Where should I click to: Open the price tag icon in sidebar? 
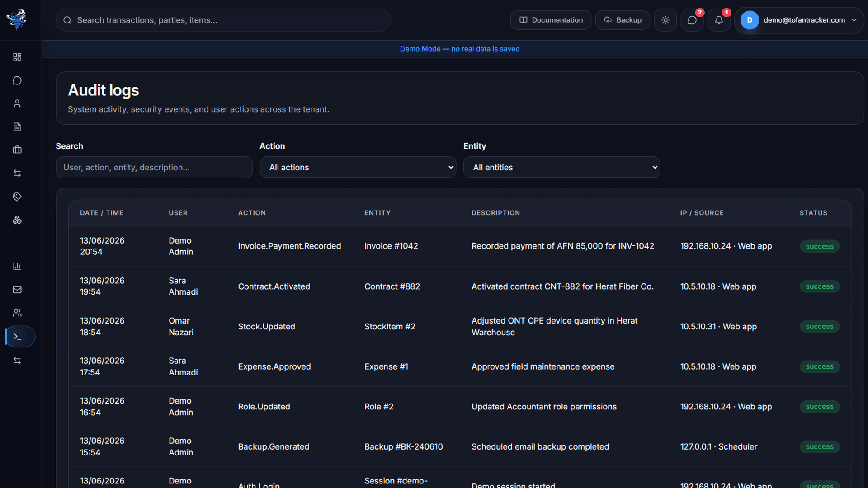(17, 197)
